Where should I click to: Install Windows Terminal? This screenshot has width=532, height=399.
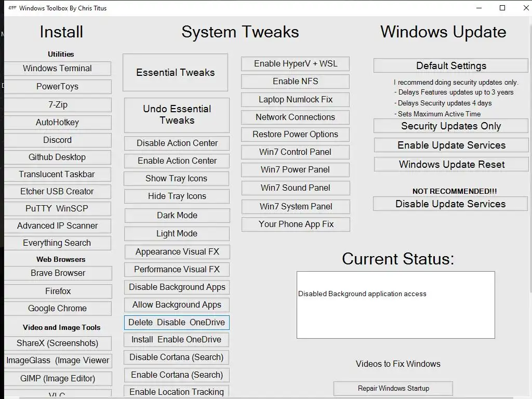(58, 68)
